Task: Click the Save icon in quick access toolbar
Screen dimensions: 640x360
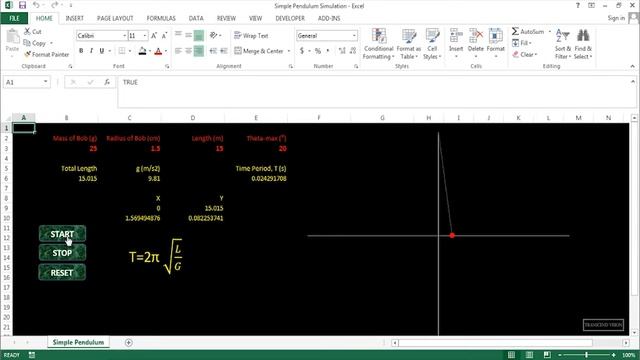Action: point(22,5)
